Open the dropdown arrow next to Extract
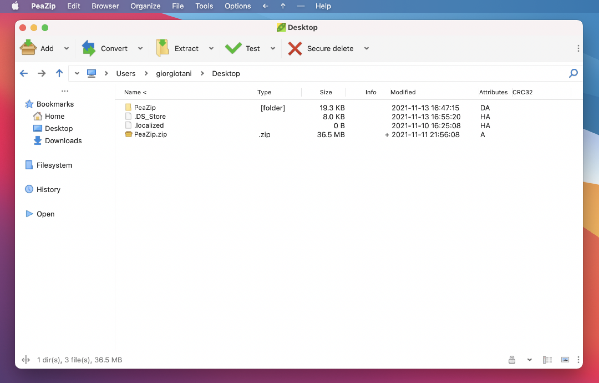 pos(211,48)
